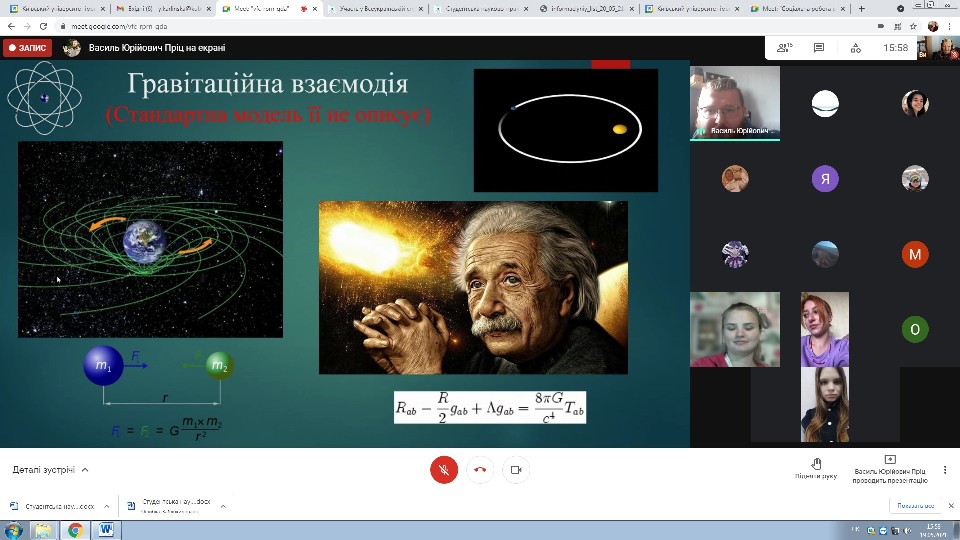Open options for first downloaded docx file
Screen dimensions: 960x540
[x=105, y=506]
